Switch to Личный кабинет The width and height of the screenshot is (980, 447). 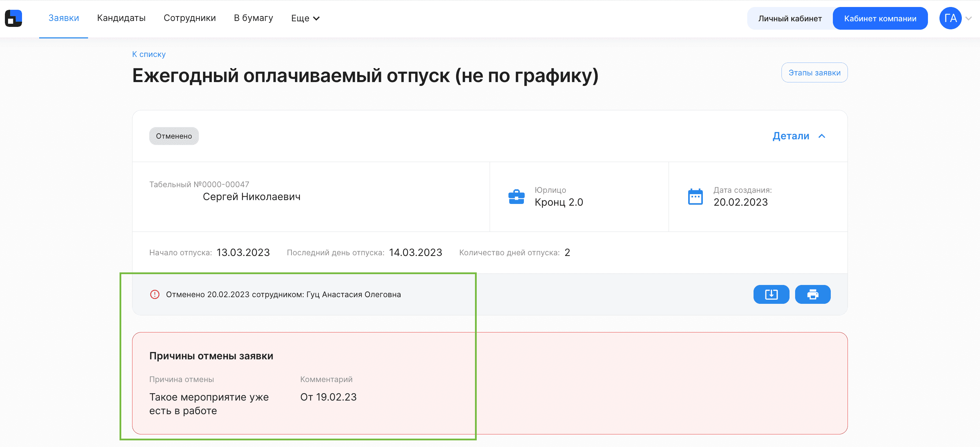[x=790, y=18]
